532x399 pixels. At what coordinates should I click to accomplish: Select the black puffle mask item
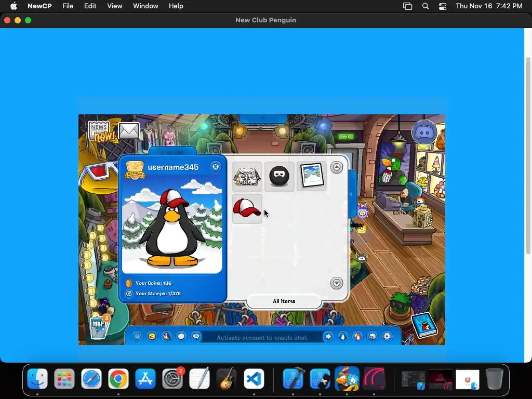(279, 177)
